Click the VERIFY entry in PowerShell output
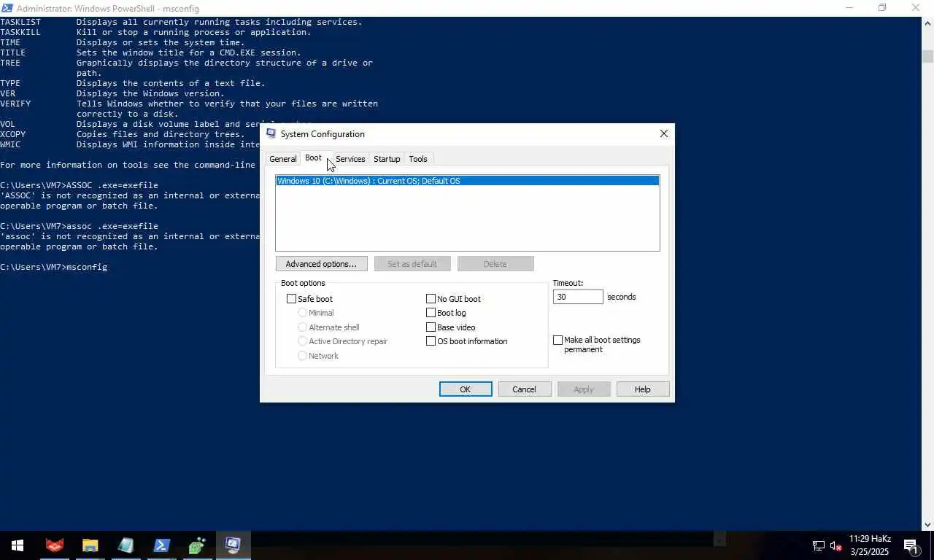The height and width of the screenshot is (560, 934). point(15,104)
